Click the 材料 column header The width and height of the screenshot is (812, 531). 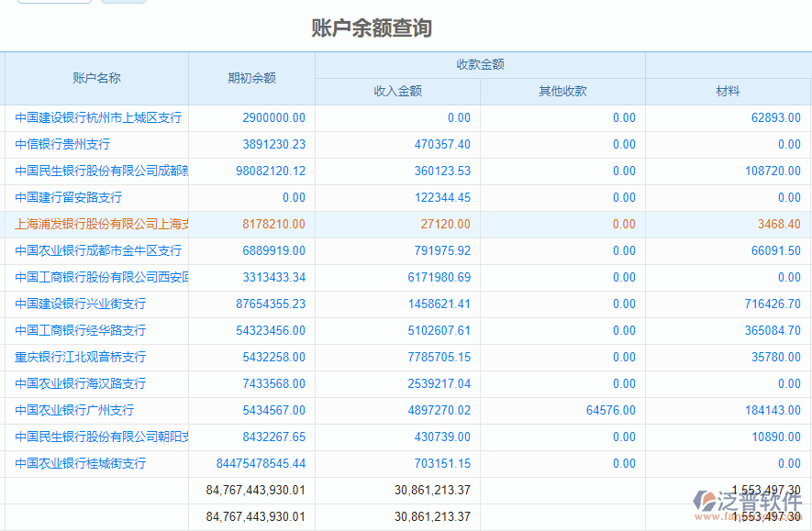[729, 92]
